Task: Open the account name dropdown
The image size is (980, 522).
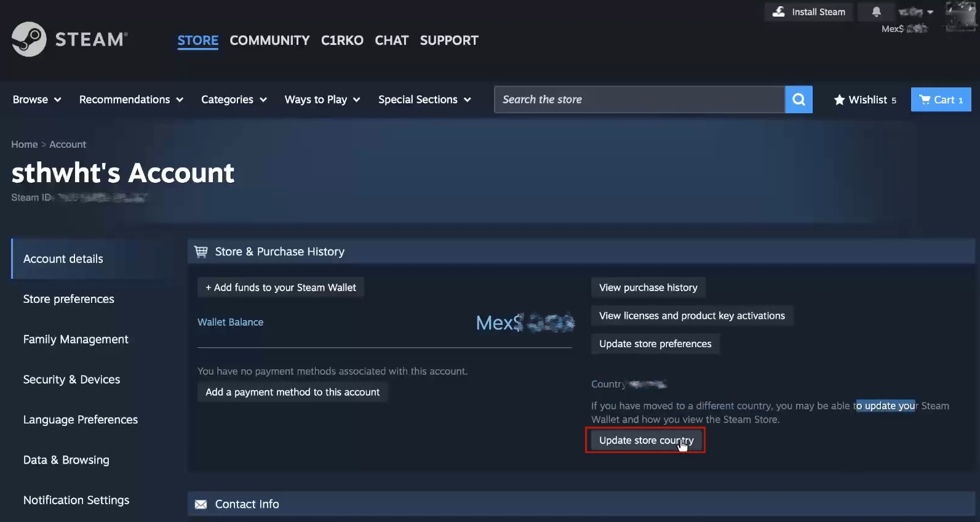Action: (915, 12)
